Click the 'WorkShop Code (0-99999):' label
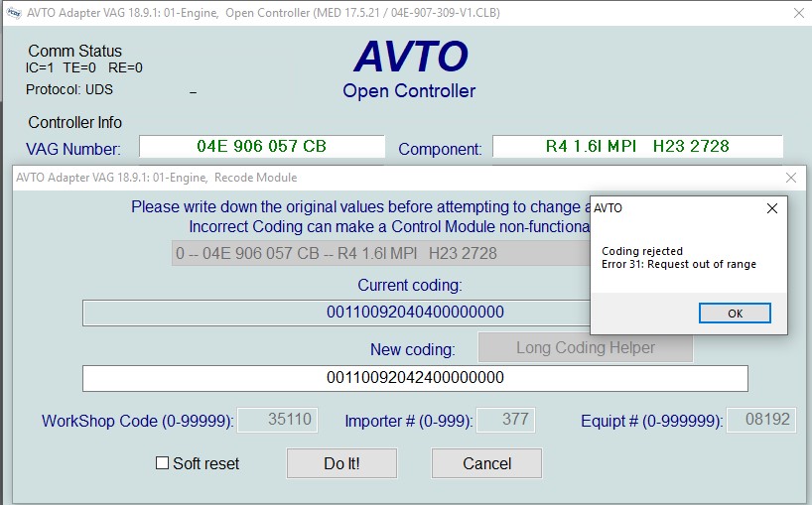 (x=138, y=421)
